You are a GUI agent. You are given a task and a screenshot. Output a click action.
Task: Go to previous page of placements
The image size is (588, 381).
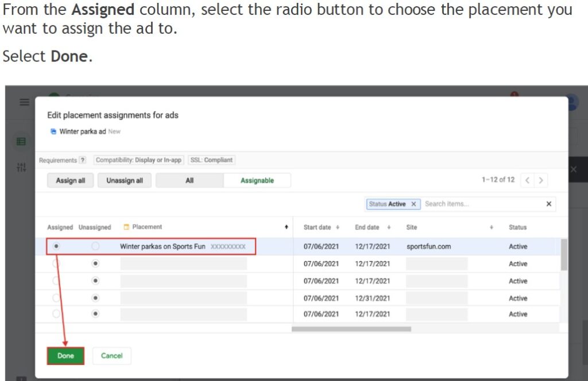pyautogui.click(x=527, y=180)
